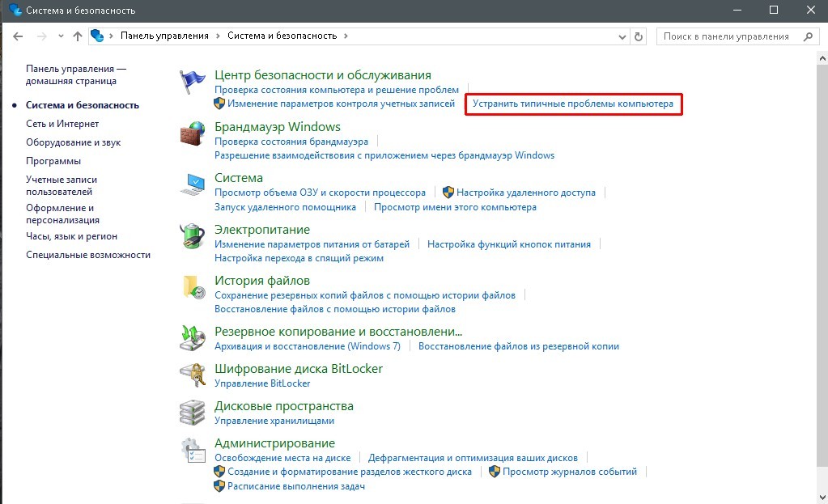Click Изменение параметров контроля учетных записей
The image size is (828, 504).
pyautogui.click(x=341, y=104)
